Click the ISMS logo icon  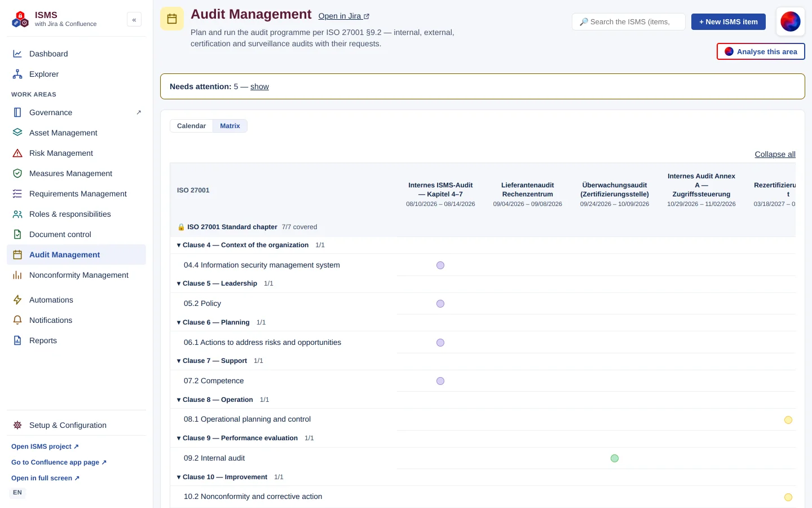[20, 19]
